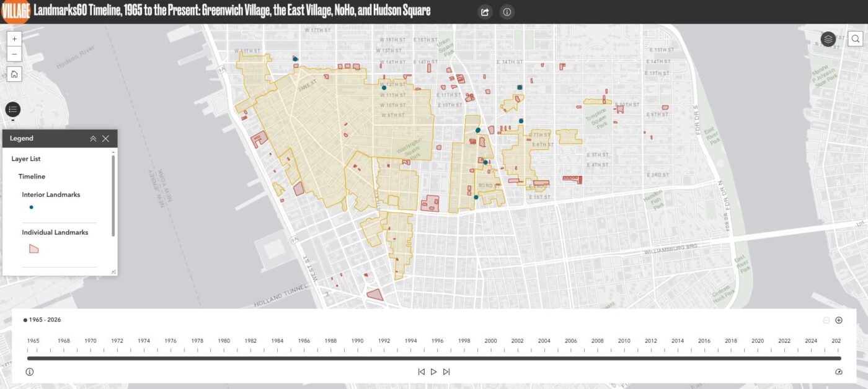Zoom out on the map
Viewport: 868px width, 389px height.
click(x=14, y=54)
